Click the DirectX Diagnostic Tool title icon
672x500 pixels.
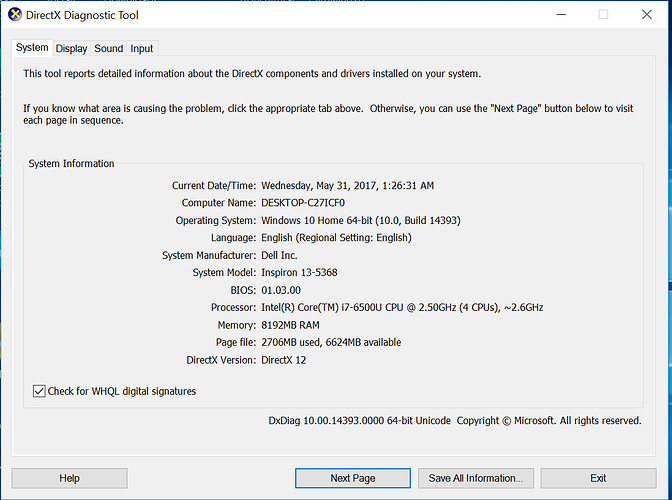point(15,15)
